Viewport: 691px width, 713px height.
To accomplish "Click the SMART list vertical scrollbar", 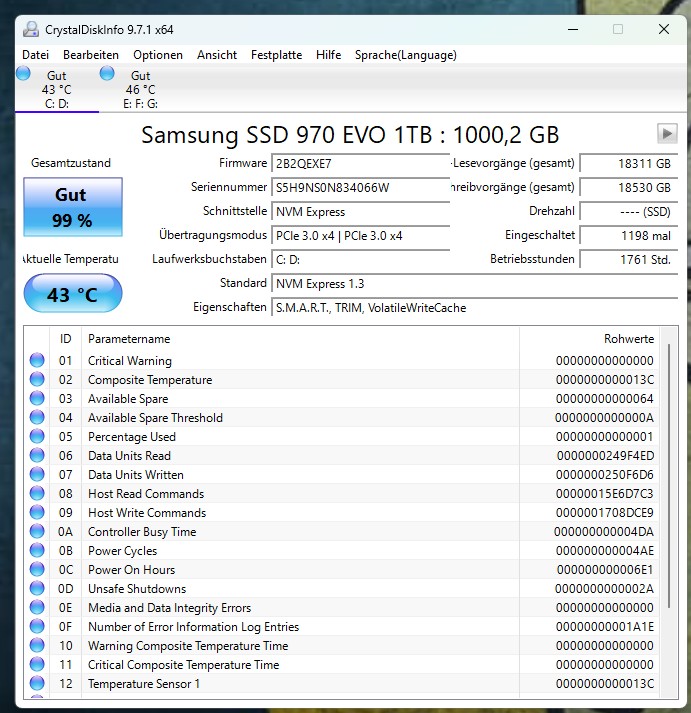I will point(669,476).
